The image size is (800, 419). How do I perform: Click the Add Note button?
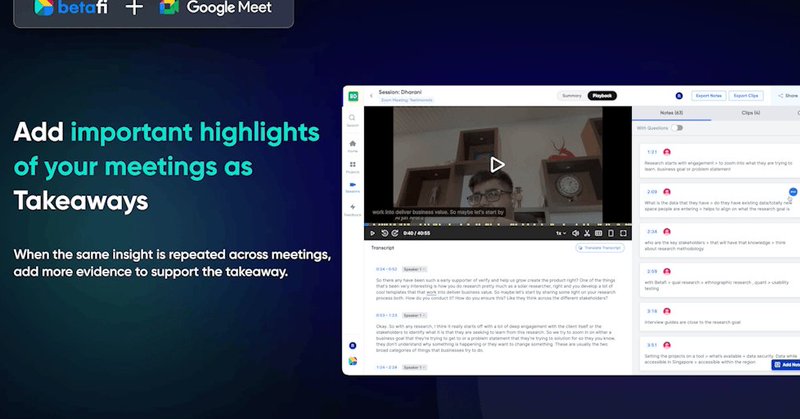tap(786, 365)
